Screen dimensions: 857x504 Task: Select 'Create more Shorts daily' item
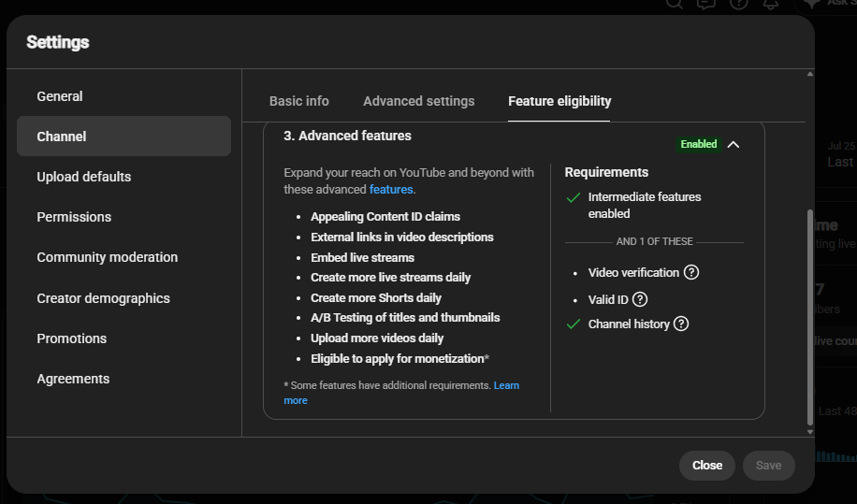pyautogui.click(x=375, y=298)
